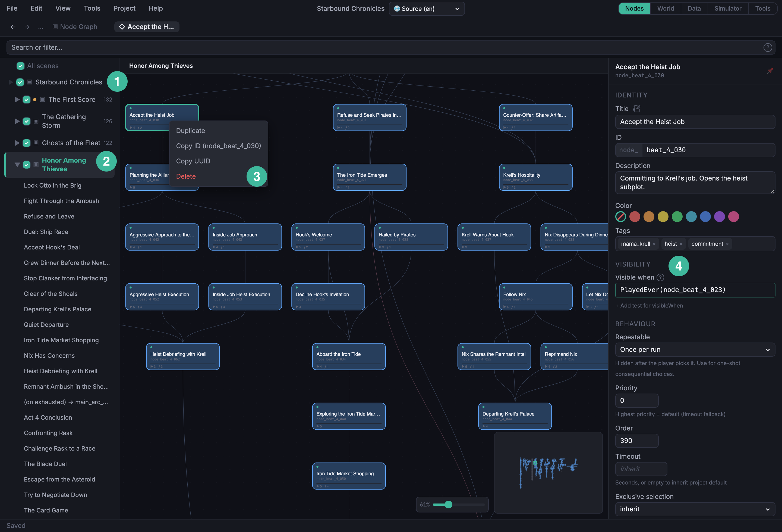Select The Card Game list item
Image resolution: width=782 pixels, height=532 pixels.
[46, 511]
